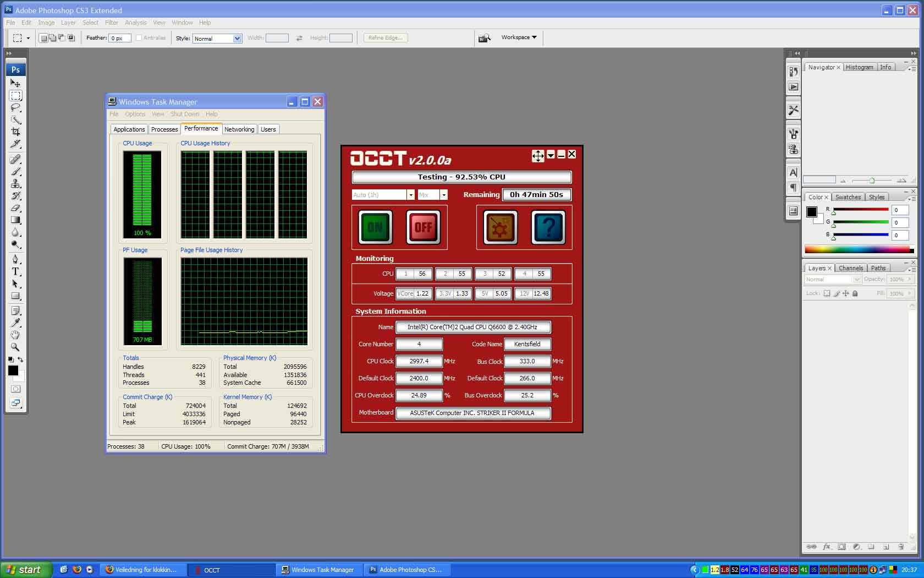
Task: Open the Tool Presets panel icon
Action: coord(793,110)
